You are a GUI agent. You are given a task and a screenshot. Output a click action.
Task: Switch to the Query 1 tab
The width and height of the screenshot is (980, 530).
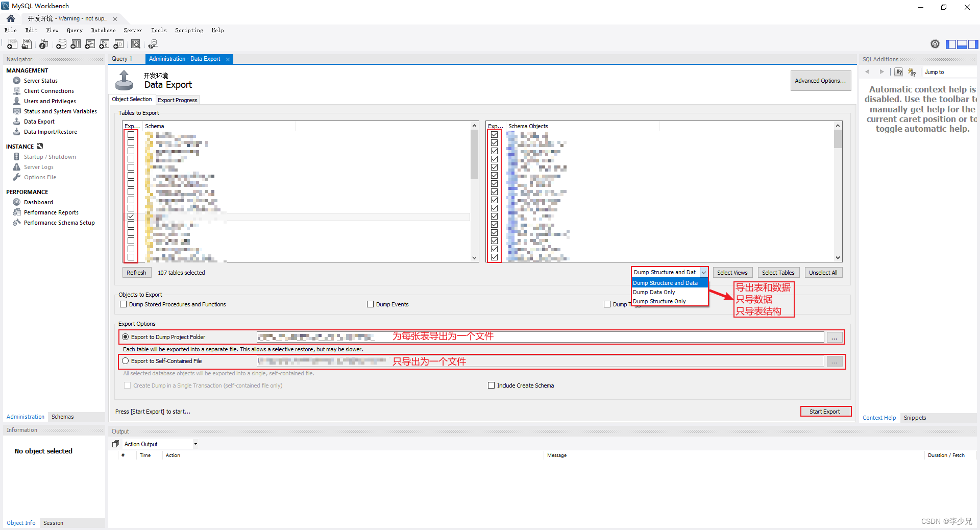122,59
